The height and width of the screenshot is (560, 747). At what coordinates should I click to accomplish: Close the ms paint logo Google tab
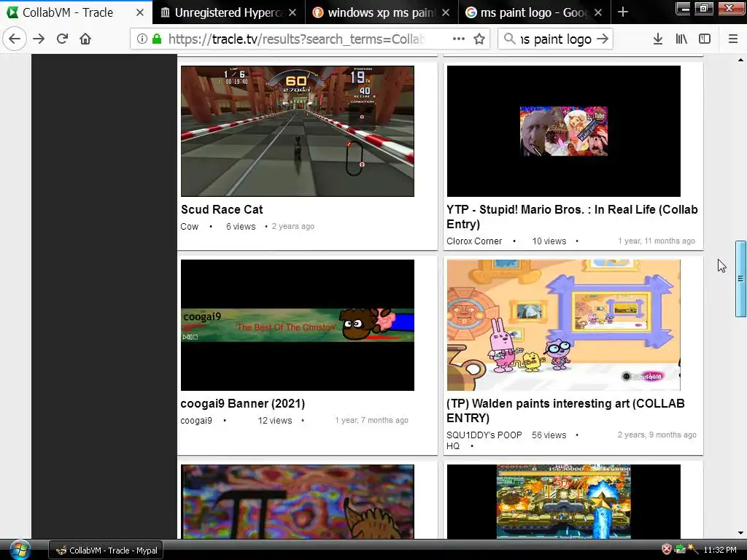click(599, 12)
